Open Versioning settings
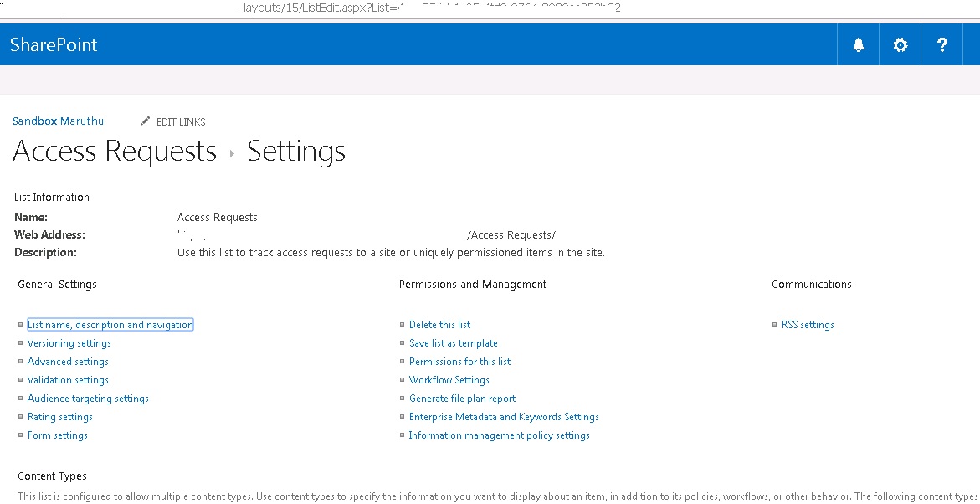The height and width of the screenshot is (504, 980). [69, 342]
